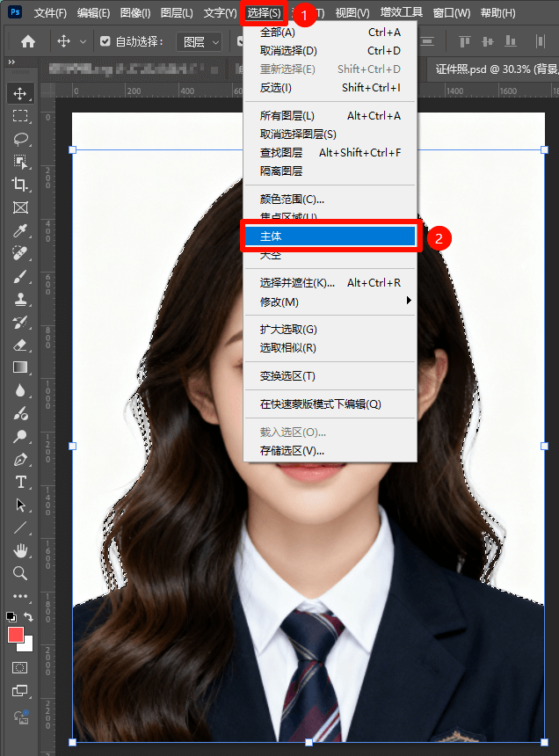The height and width of the screenshot is (756, 559).
Task: Open the 图层 auto-select dropdown
Action: tap(199, 41)
